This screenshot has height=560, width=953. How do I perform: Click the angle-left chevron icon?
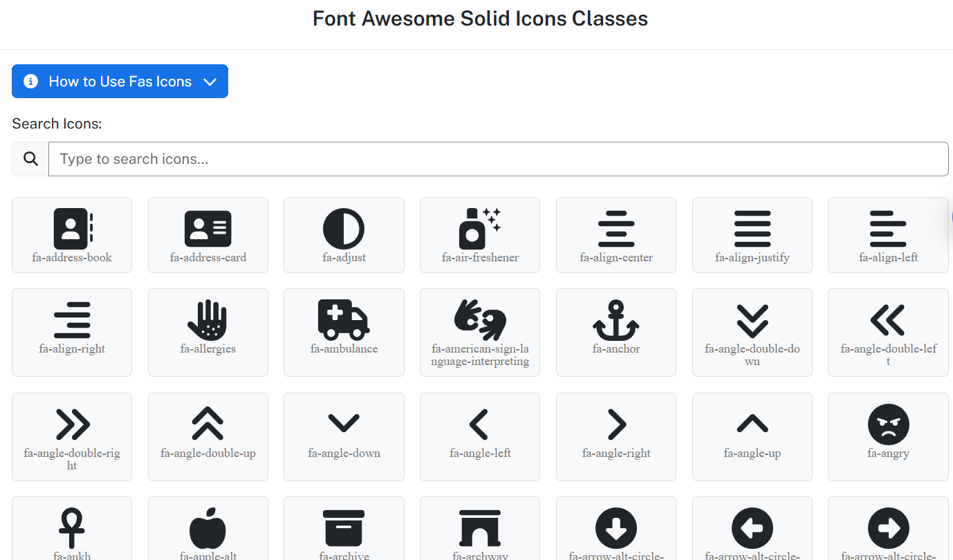tap(479, 424)
